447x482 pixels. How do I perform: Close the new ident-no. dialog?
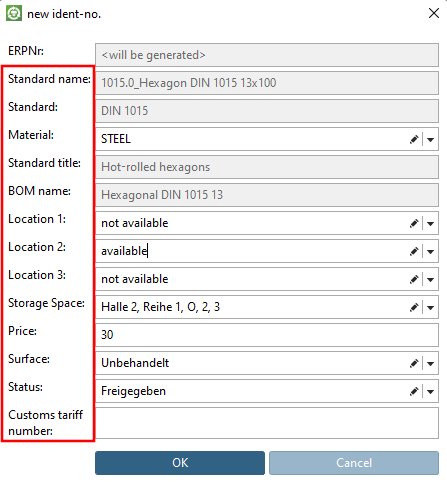pos(434,13)
